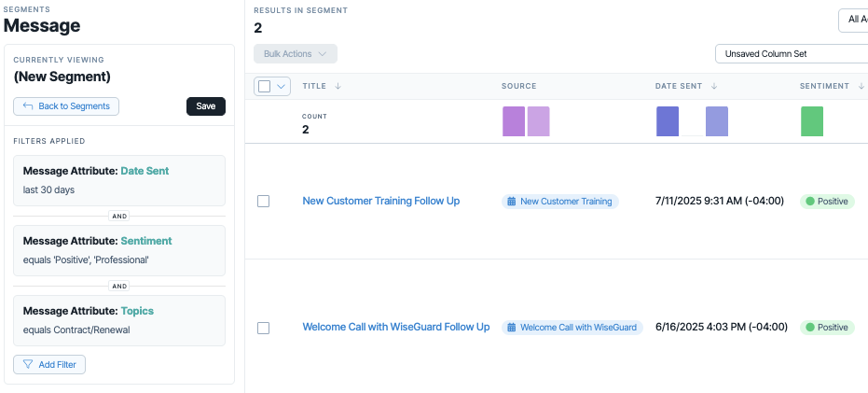Open the Date Sent filter card
Screen dimensions: 868x393
coord(119,181)
